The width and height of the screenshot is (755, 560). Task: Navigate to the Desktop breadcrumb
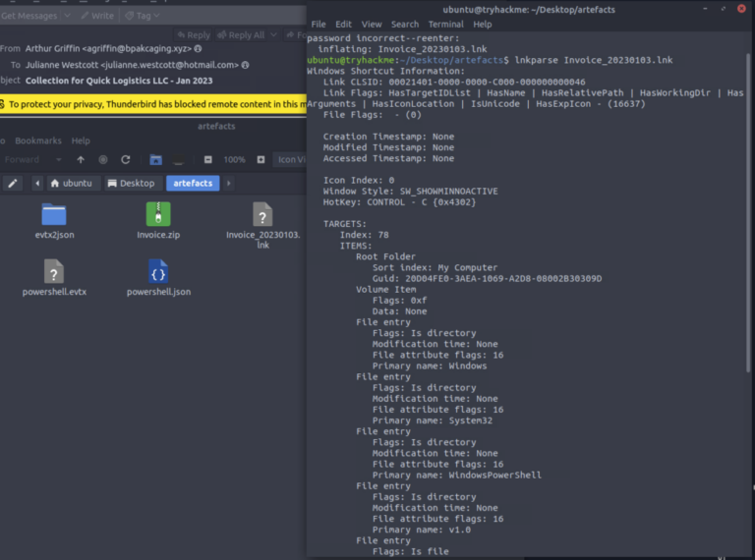(x=131, y=183)
